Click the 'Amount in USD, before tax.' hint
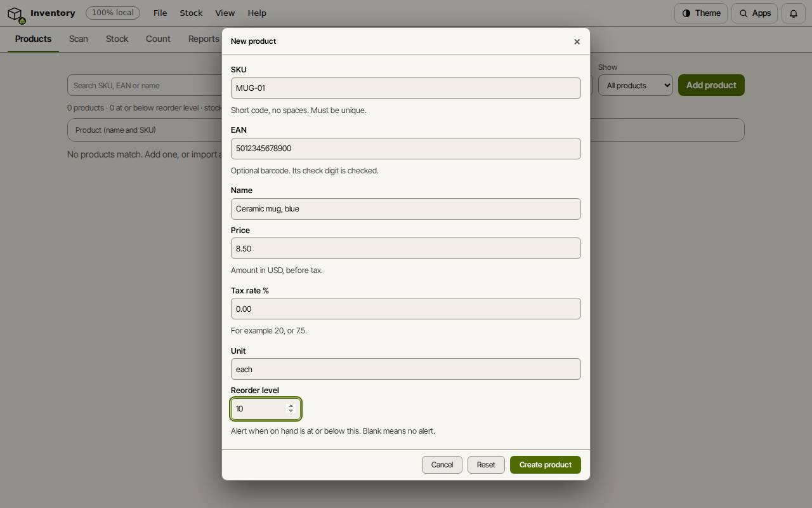This screenshot has width=812, height=508. pyautogui.click(x=277, y=271)
